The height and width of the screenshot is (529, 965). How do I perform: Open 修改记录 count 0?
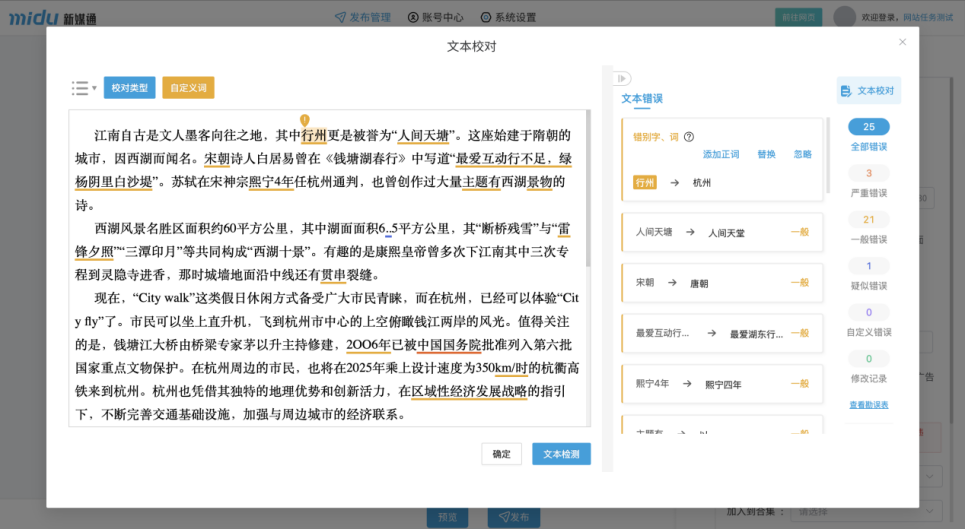pos(868,367)
